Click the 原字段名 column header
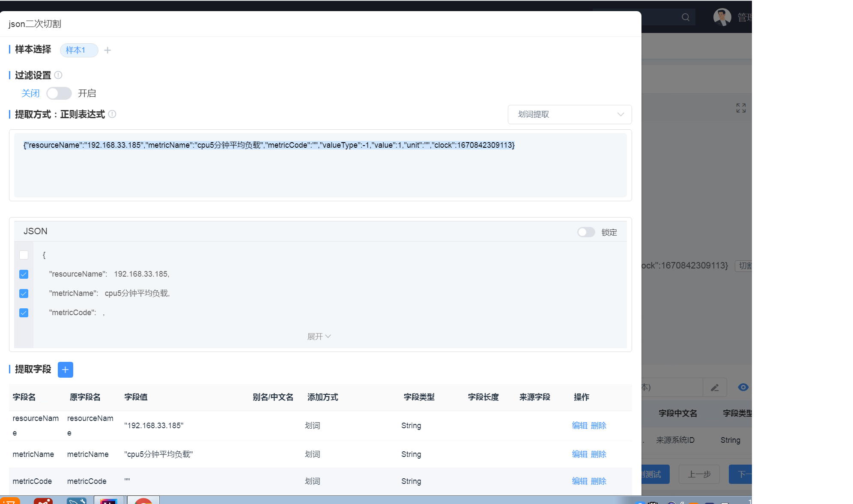Viewport: 853px width, 504px height. [x=85, y=397]
